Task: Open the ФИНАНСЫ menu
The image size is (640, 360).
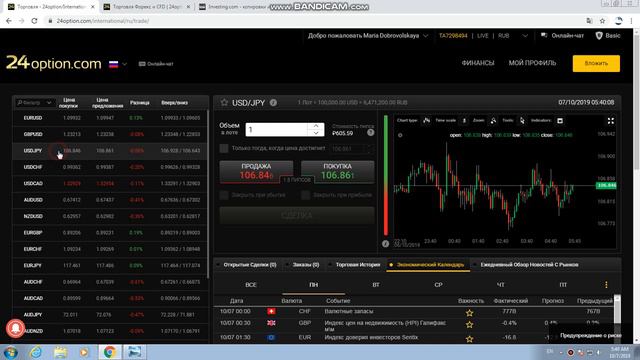Action: (478, 63)
